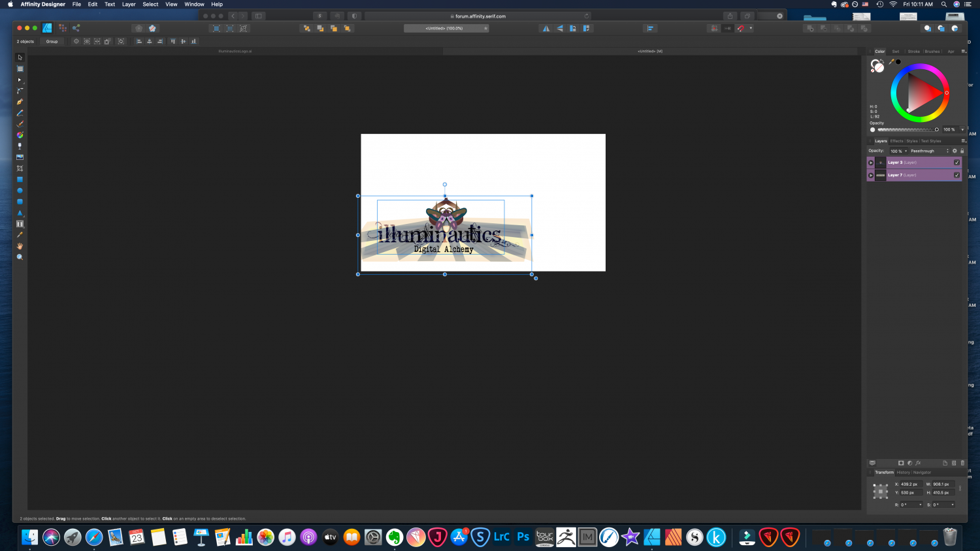Viewport: 980px width, 551px height.
Task: Open the layers Opacity percentage dropdown
Action: (906, 151)
